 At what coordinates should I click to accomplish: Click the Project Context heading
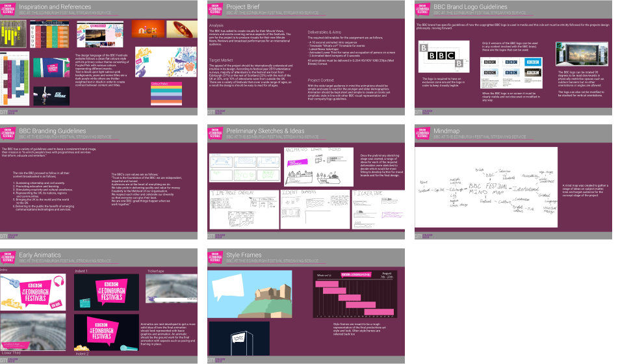[320, 80]
